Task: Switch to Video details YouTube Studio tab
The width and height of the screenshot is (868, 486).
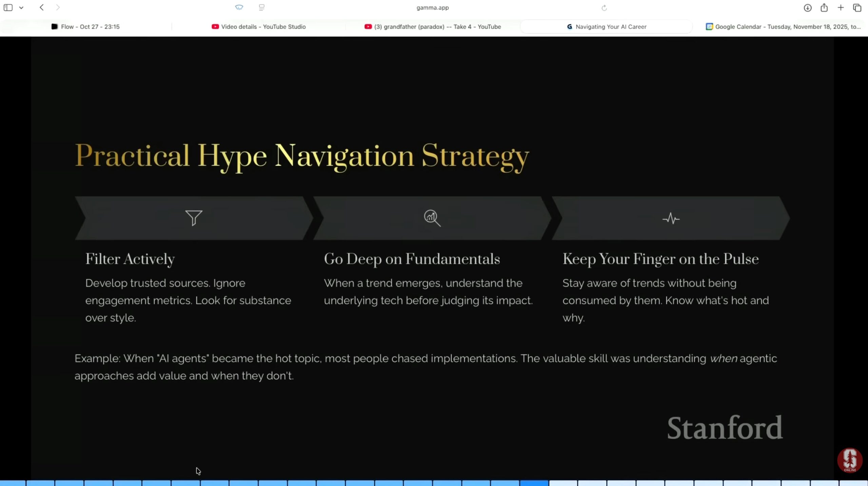Action: (x=258, y=26)
